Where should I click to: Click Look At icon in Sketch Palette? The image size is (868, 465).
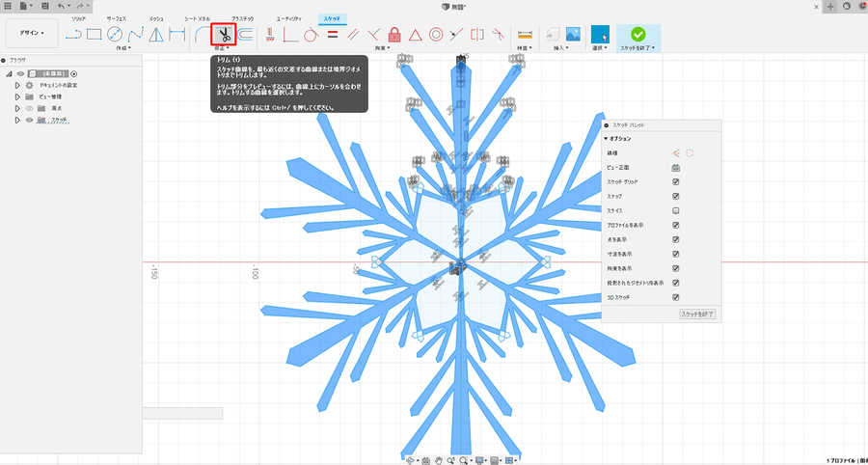pos(676,168)
